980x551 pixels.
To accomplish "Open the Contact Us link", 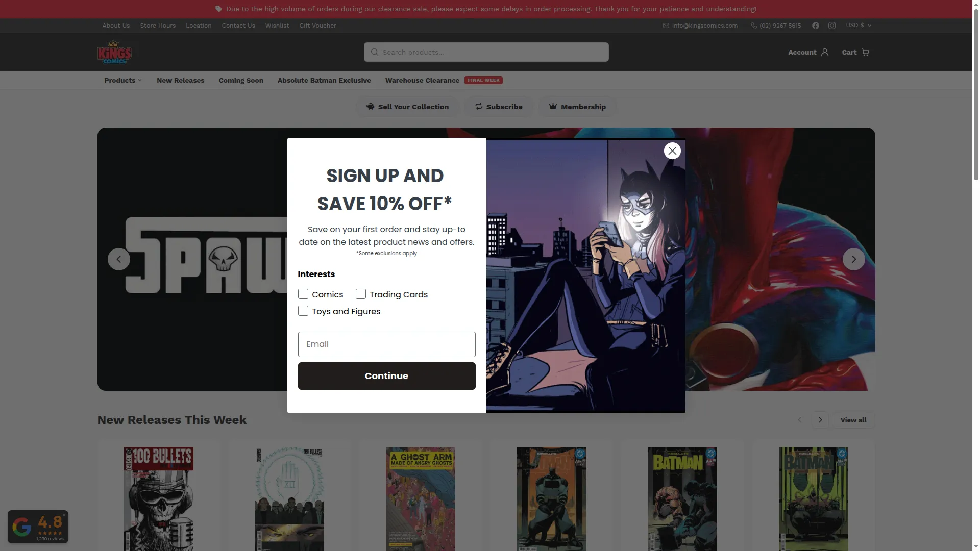I will [238, 26].
